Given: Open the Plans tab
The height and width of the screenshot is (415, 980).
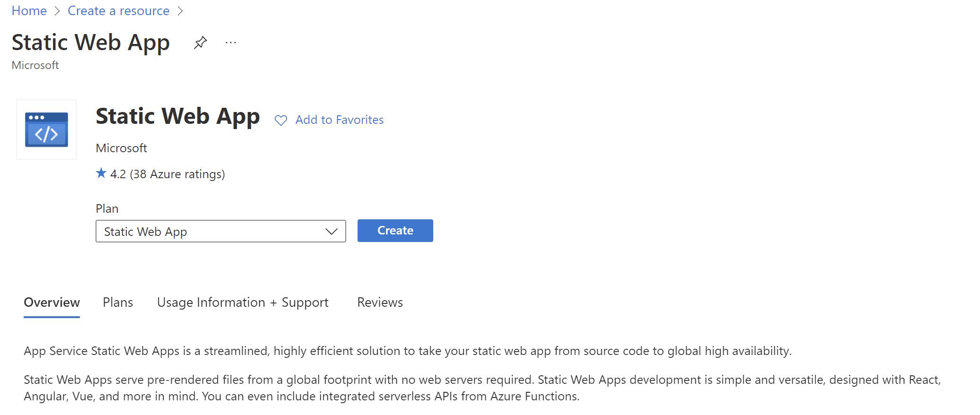Looking at the screenshot, I should pos(118,303).
